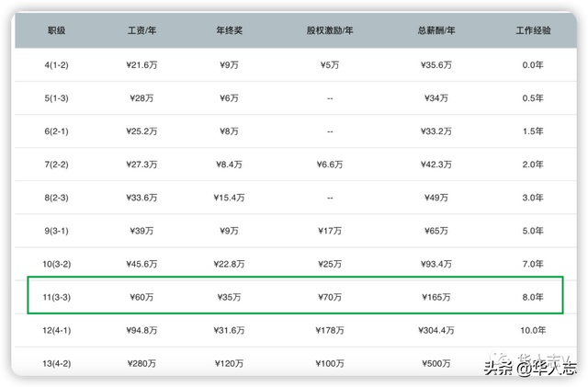Click the 工作经验 column header
This screenshot has width=588, height=387.
click(533, 30)
